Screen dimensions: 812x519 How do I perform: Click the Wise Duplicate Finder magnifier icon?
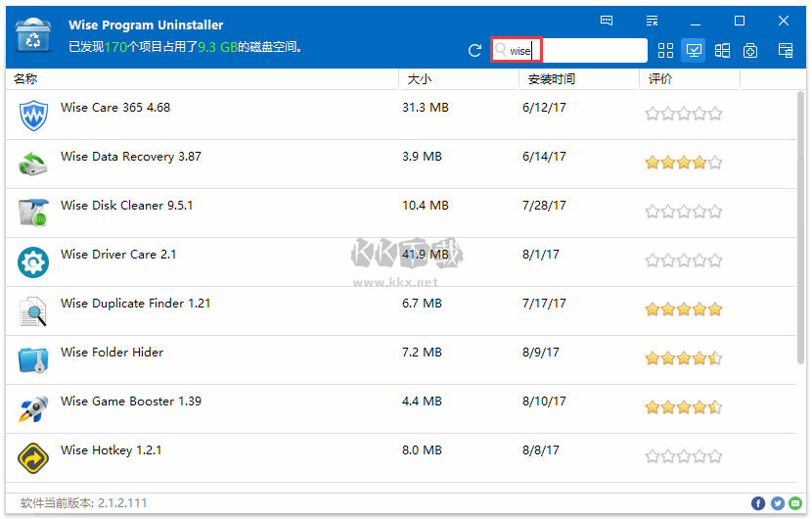point(33,311)
